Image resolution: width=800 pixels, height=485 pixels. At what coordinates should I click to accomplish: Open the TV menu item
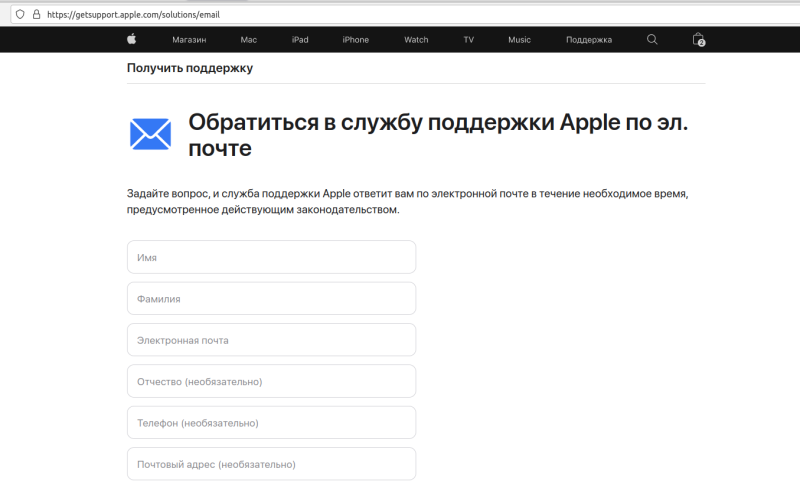pyautogui.click(x=469, y=40)
